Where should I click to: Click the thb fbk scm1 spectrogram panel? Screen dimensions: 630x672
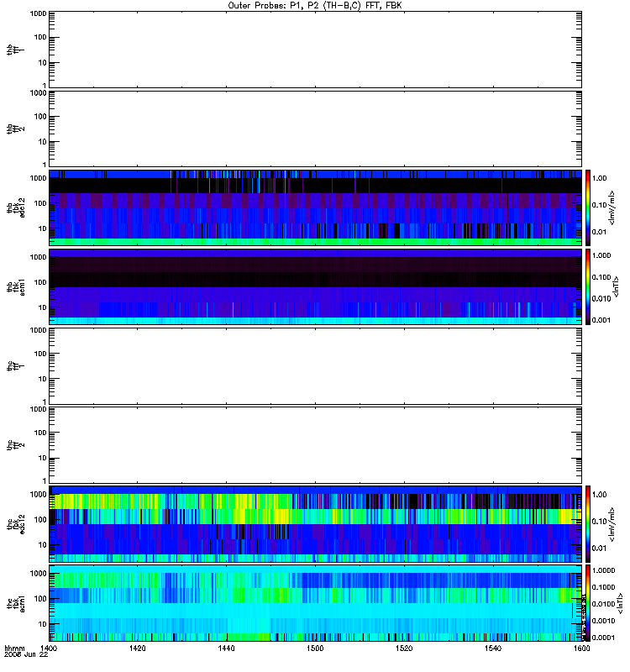pos(315,286)
